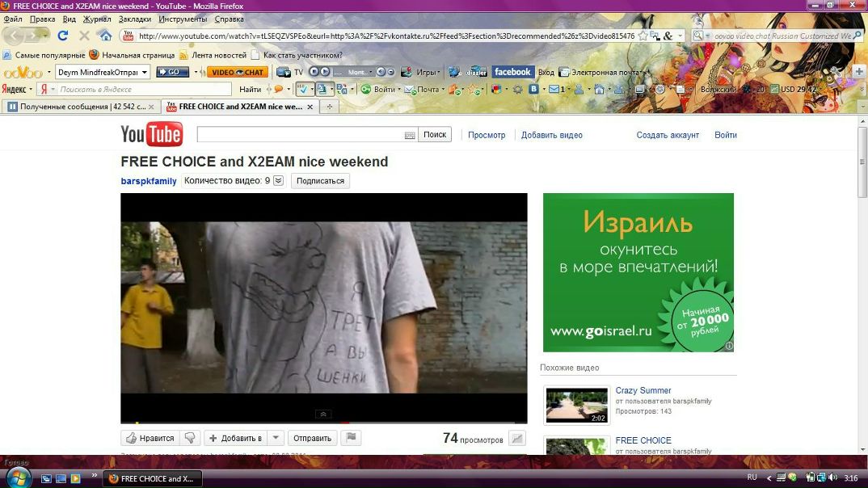Click the bookmark star in address bar
This screenshot has height=488, width=868.
pyautogui.click(x=643, y=36)
